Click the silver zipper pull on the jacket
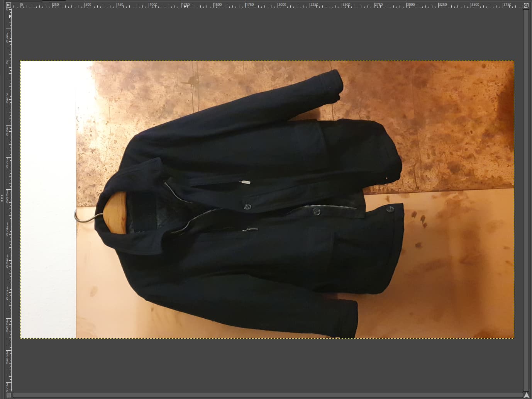 pyautogui.click(x=245, y=182)
